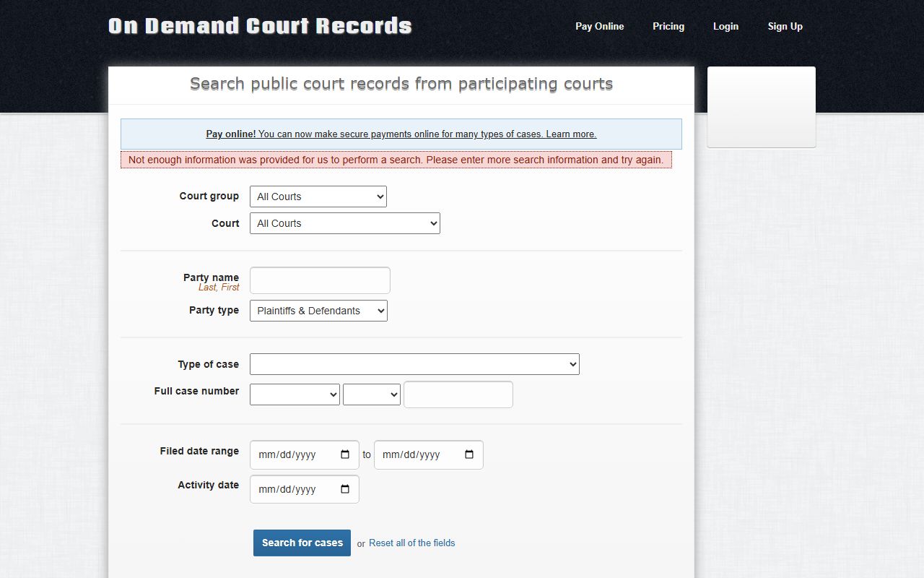Expand the first Full case number dropdown
This screenshot has width=924, height=578.
tap(295, 394)
